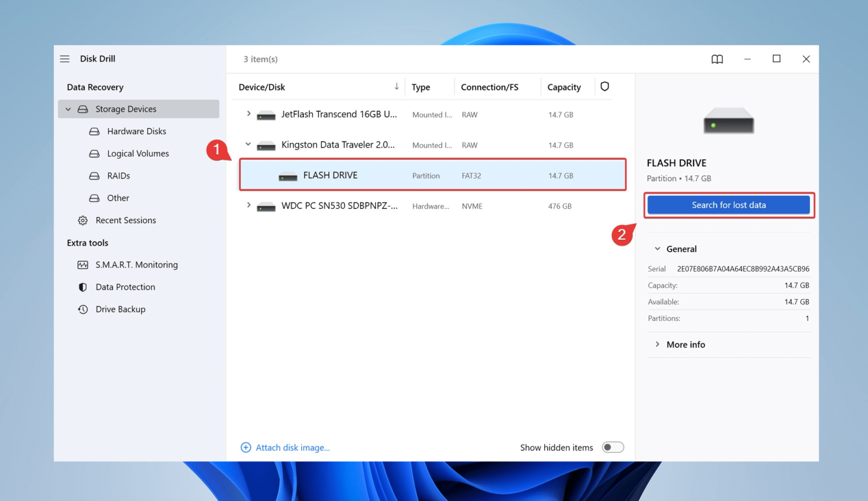Open the hamburger menu next to Disk Drill
868x501 pixels.
click(65, 59)
